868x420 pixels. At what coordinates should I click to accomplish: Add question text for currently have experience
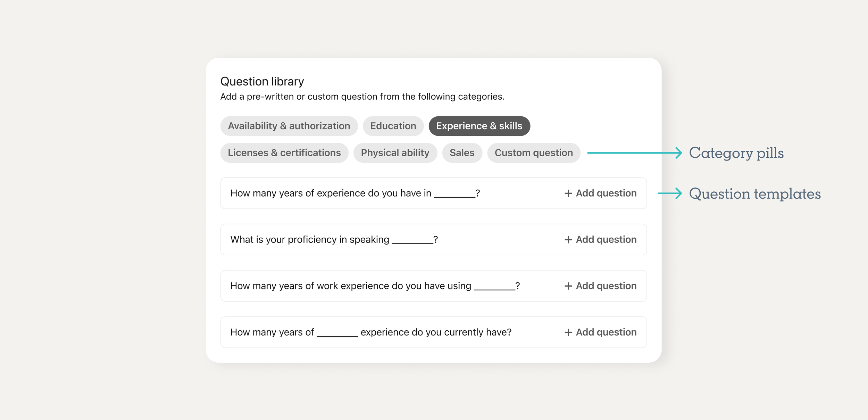tap(606, 332)
